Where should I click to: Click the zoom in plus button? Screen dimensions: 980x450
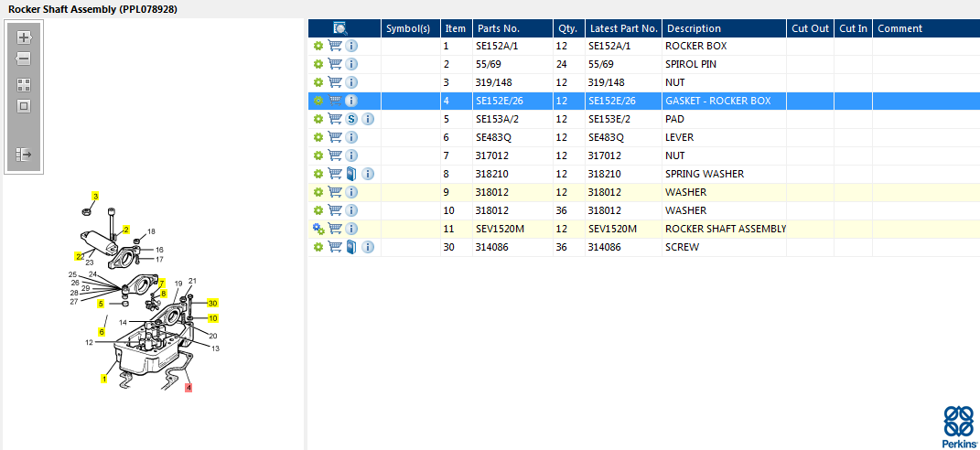point(24,37)
